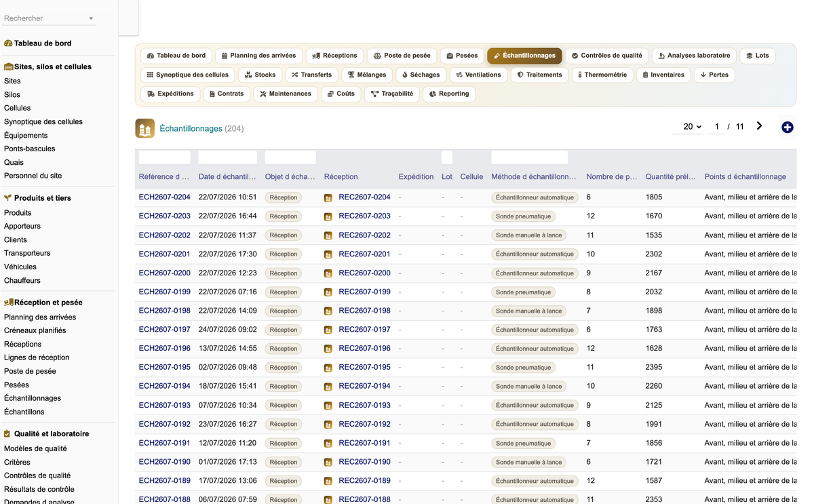814x504 pixels.
Task: Open sampling record ECH2607-0204
Action: [x=165, y=197]
